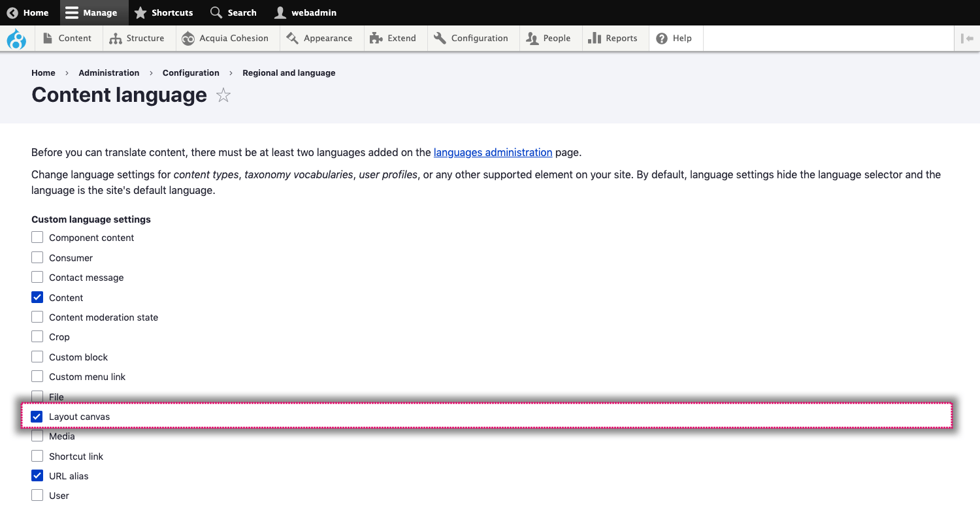
Task: Click the Layout canvas label text
Action: pos(80,417)
